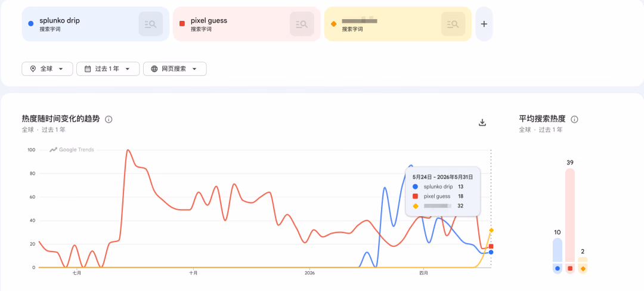Open the 过去 1 年 time range dropdown
The height and width of the screenshot is (291, 644).
pyautogui.click(x=108, y=69)
